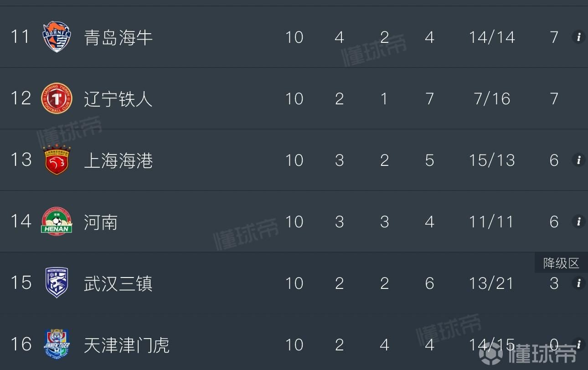Go to the 河南 team name
The height and width of the screenshot is (370, 588).
coord(101,222)
